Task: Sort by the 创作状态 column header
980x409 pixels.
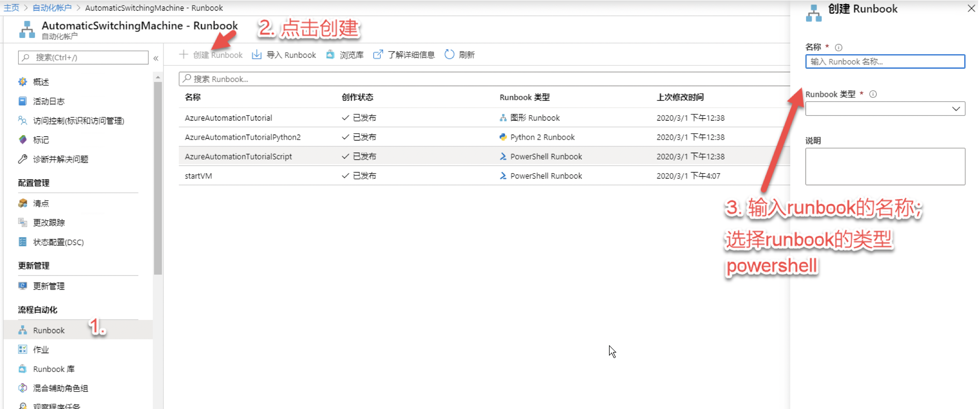Action: (357, 97)
